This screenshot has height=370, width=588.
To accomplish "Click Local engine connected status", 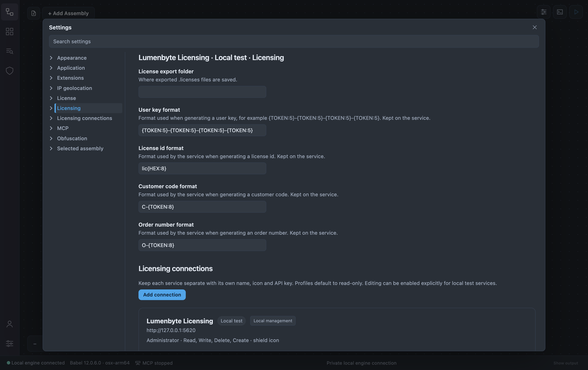I will click(x=36, y=363).
